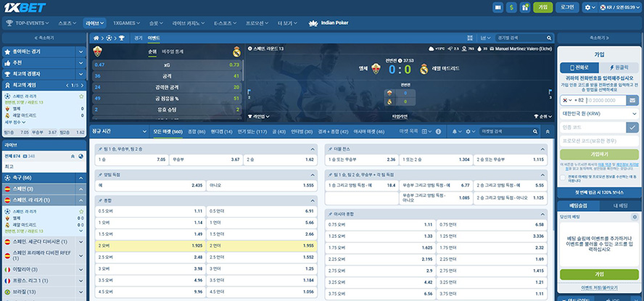
Task: Click the confirmation code checkmark button
Action: pos(632,128)
